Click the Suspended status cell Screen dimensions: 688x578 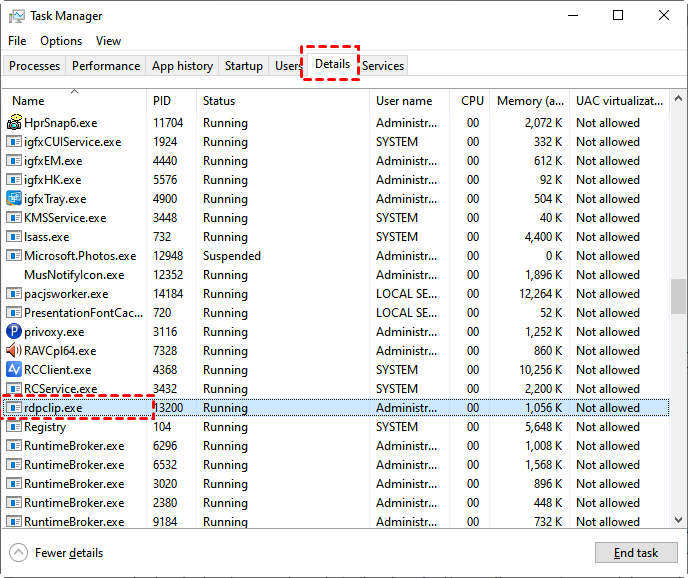click(232, 256)
